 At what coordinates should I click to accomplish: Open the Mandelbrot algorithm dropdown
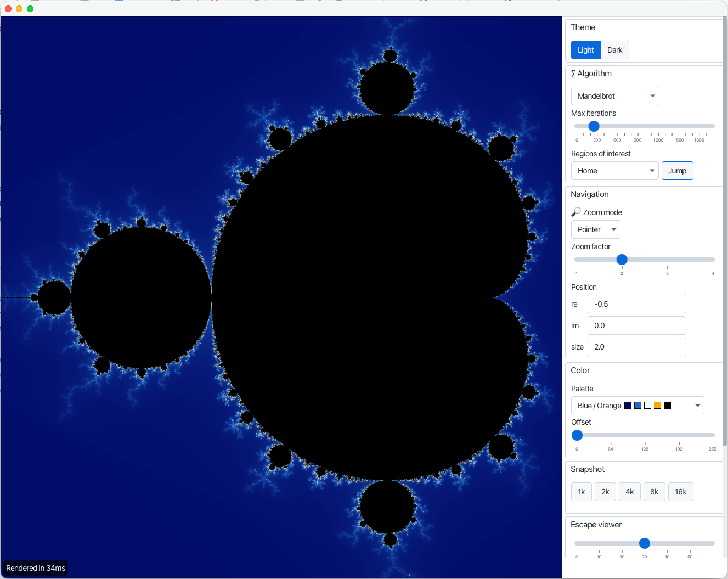click(614, 96)
